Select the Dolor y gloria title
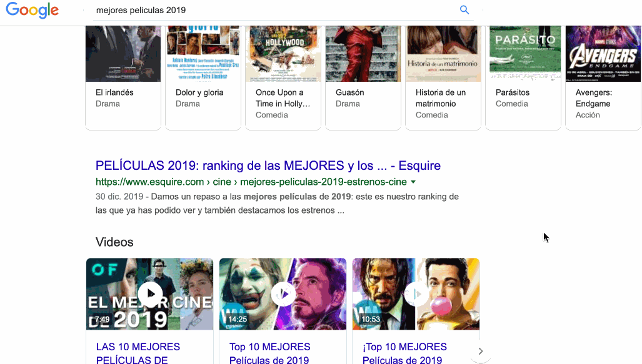The width and height of the screenshot is (642, 364). [199, 92]
